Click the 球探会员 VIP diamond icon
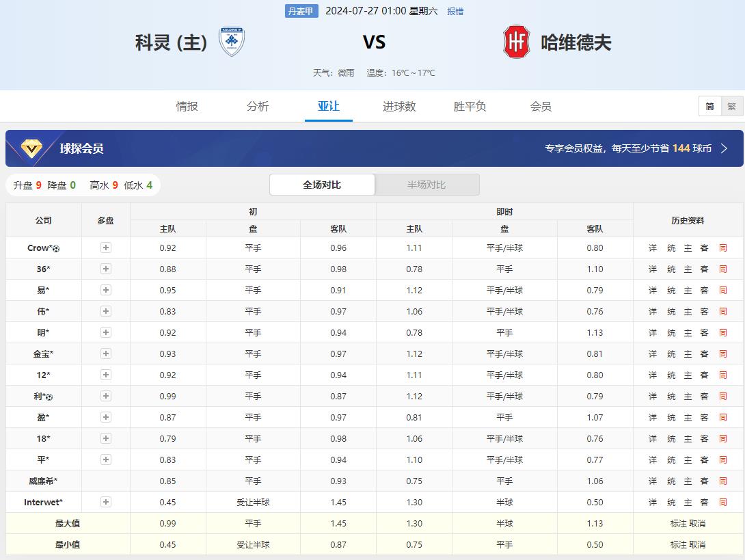 tap(31, 148)
